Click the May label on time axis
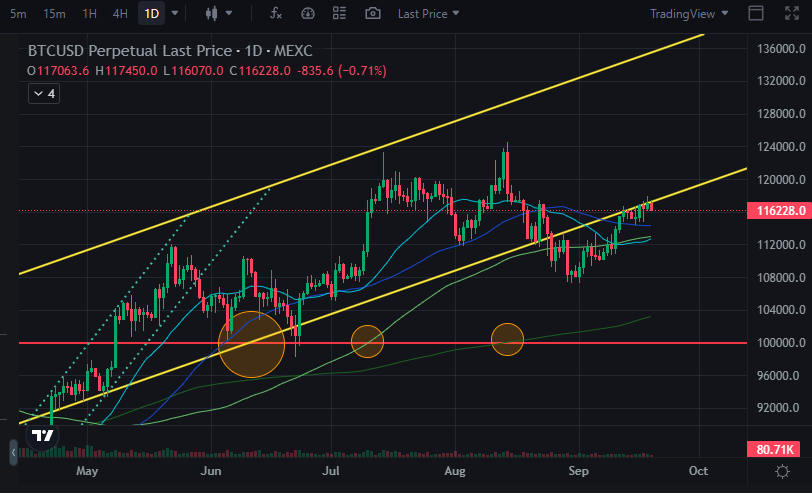This screenshot has height=493, width=812. click(87, 471)
